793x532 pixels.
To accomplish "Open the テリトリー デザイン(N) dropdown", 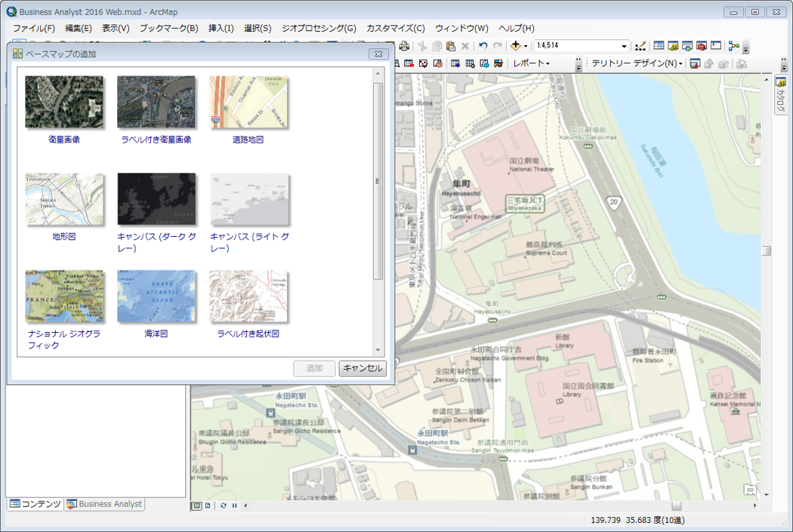I will tap(637, 63).
